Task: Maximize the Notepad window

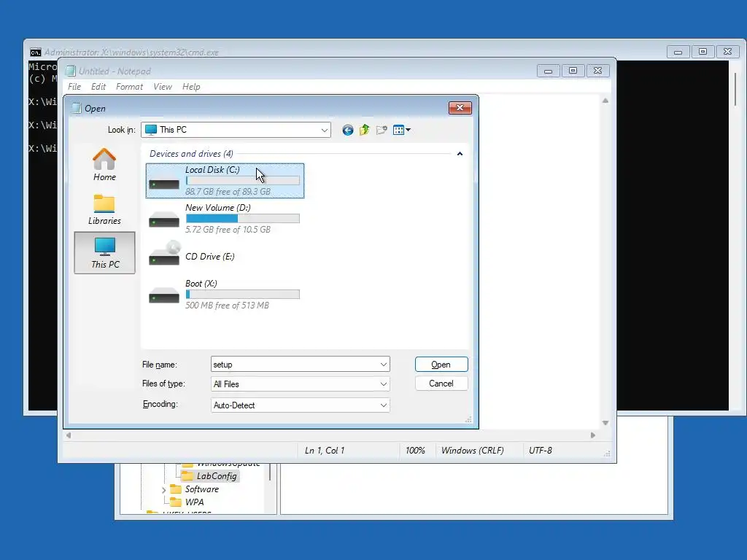Action: 573,71
